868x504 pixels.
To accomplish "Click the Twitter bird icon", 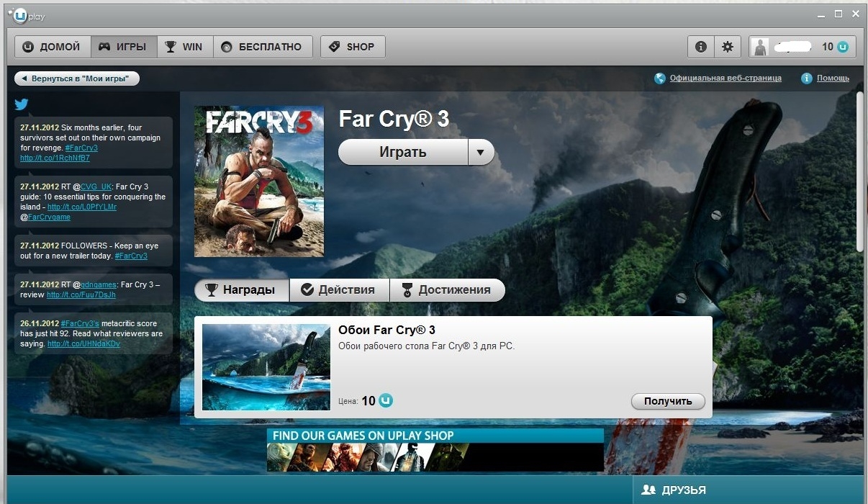I will click(x=22, y=104).
